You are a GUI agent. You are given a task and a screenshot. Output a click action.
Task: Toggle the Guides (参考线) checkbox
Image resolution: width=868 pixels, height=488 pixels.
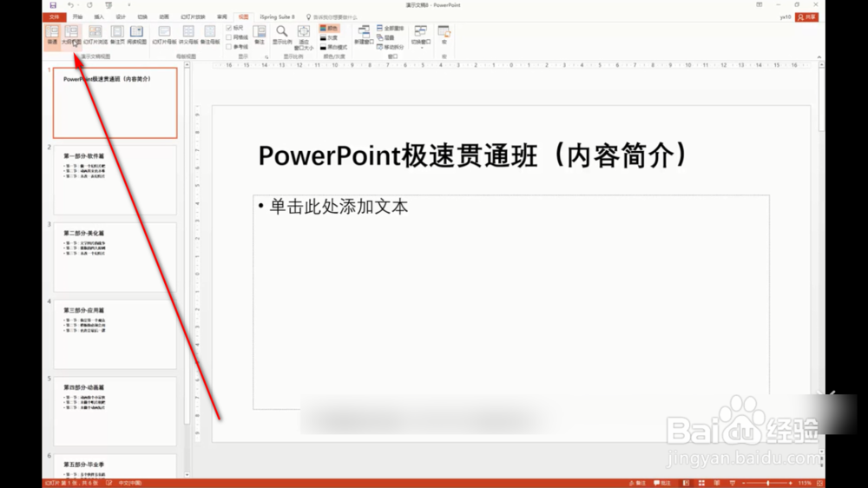238,47
